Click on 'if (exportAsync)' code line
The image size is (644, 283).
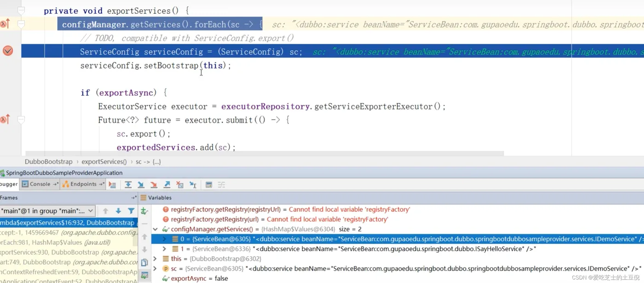click(124, 92)
